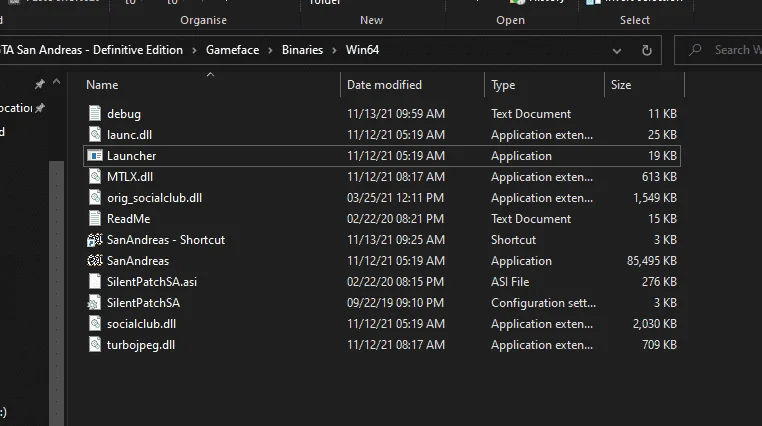Click date 03/25/21 12:11 PM
Screen dimensions: 762x426
[395, 198]
